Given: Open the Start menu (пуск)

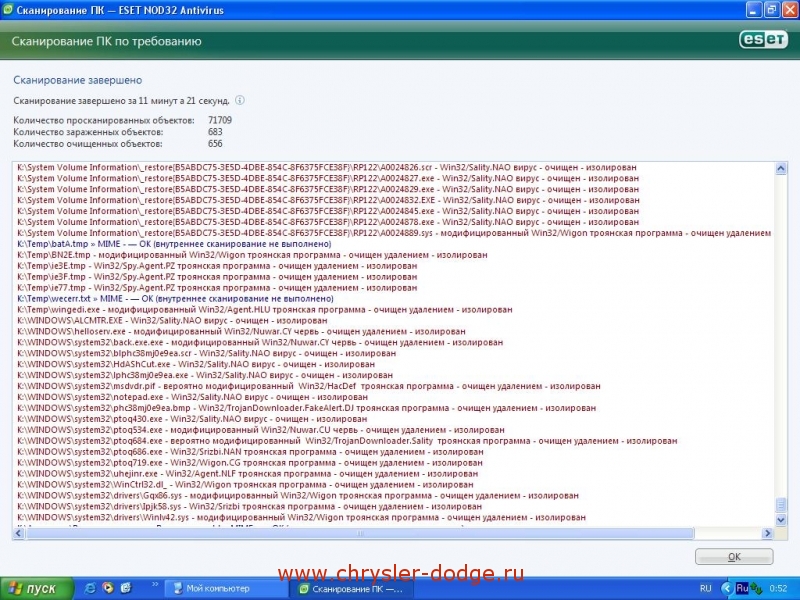Looking at the screenshot, I should click(37, 588).
